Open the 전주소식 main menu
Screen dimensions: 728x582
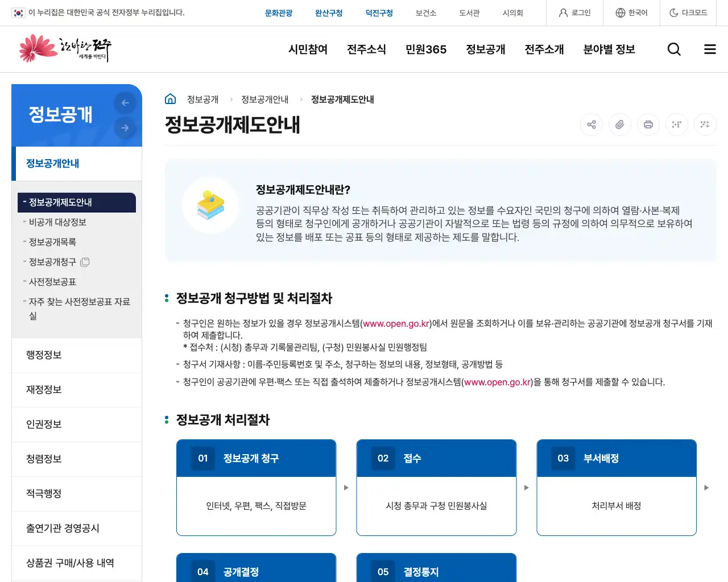367,49
